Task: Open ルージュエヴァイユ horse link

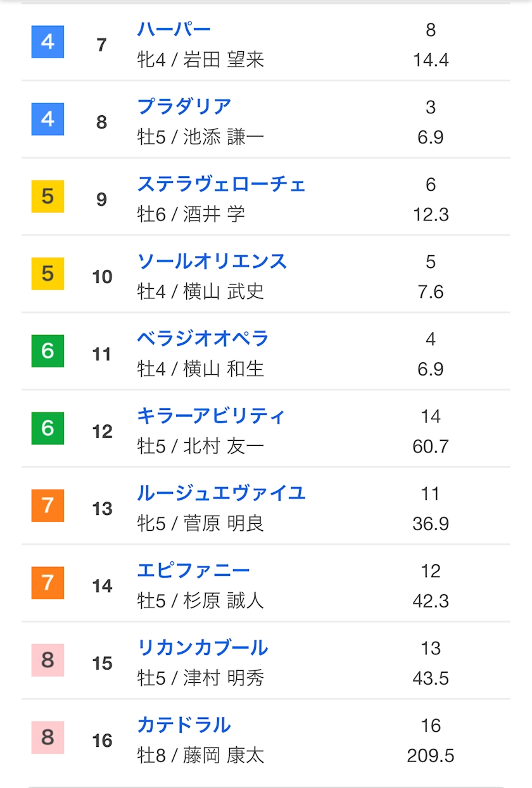Action: pyautogui.click(x=222, y=493)
